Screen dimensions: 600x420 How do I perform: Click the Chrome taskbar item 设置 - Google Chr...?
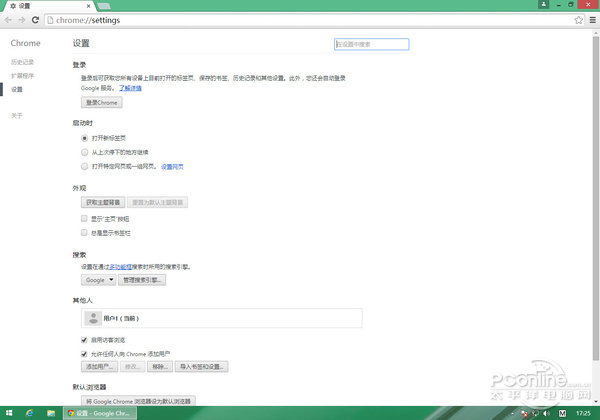coord(99,413)
